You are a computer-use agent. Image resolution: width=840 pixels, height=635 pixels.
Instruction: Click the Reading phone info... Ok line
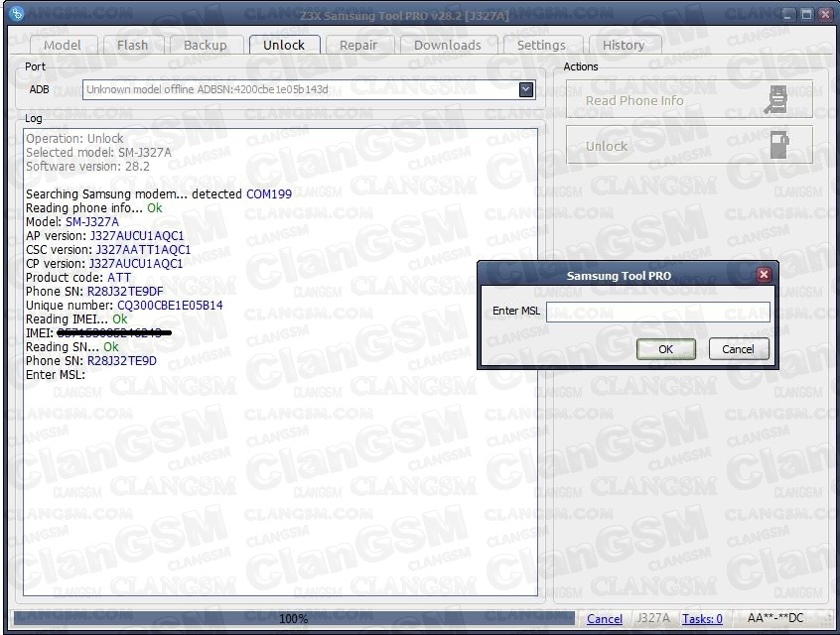93,207
